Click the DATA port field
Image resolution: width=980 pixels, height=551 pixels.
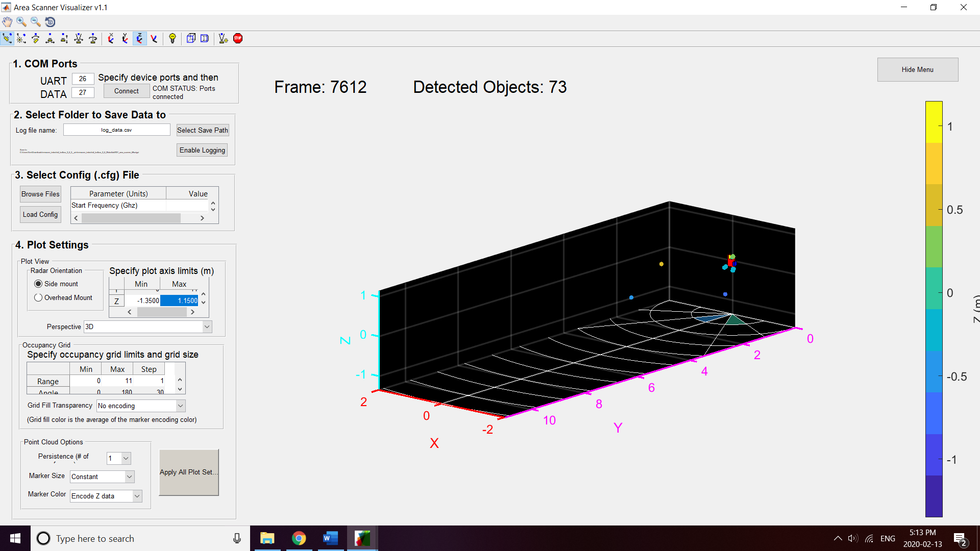[x=83, y=92]
